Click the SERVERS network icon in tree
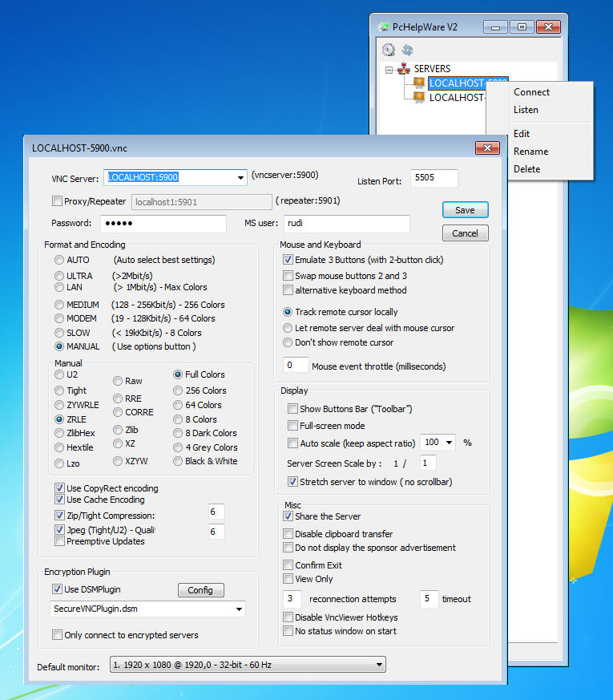The image size is (613, 700). pyautogui.click(x=404, y=69)
